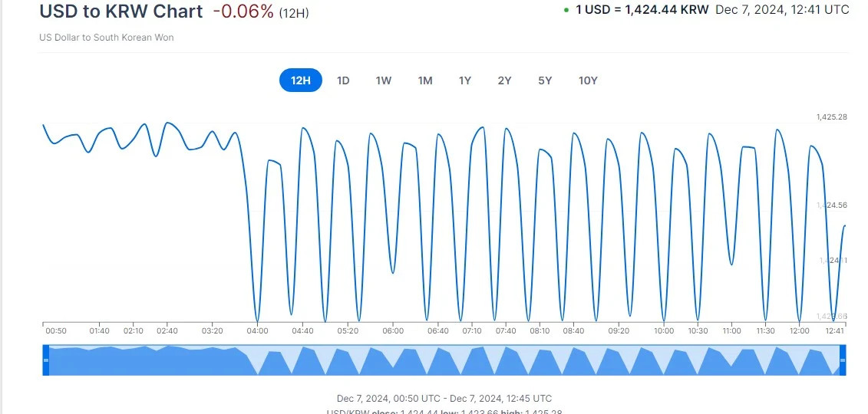
Task: Click the 04:00 x-axis label
Action: coord(258,331)
